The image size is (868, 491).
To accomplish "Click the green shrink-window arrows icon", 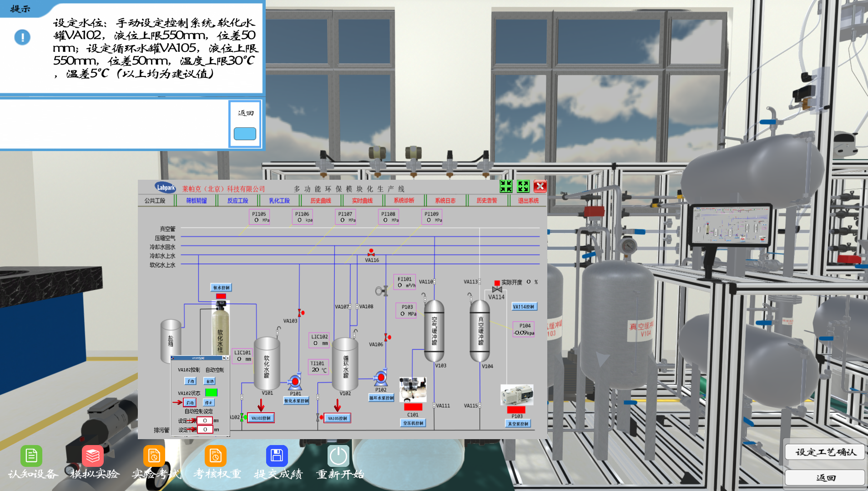I will click(x=506, y=186).
